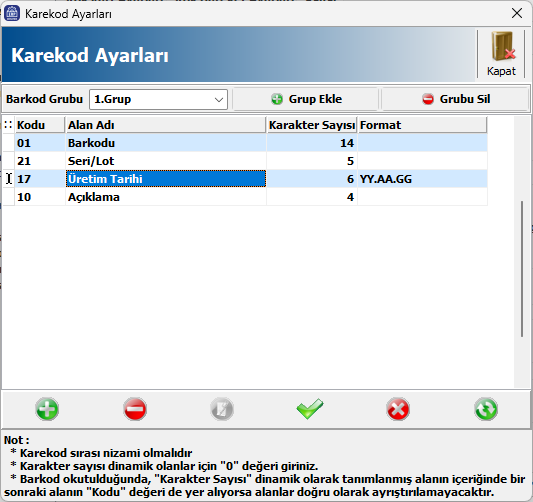Click the Alan Adı column header
The height and width of the screenshot is (502, 533).
click(x=165, y=125)
